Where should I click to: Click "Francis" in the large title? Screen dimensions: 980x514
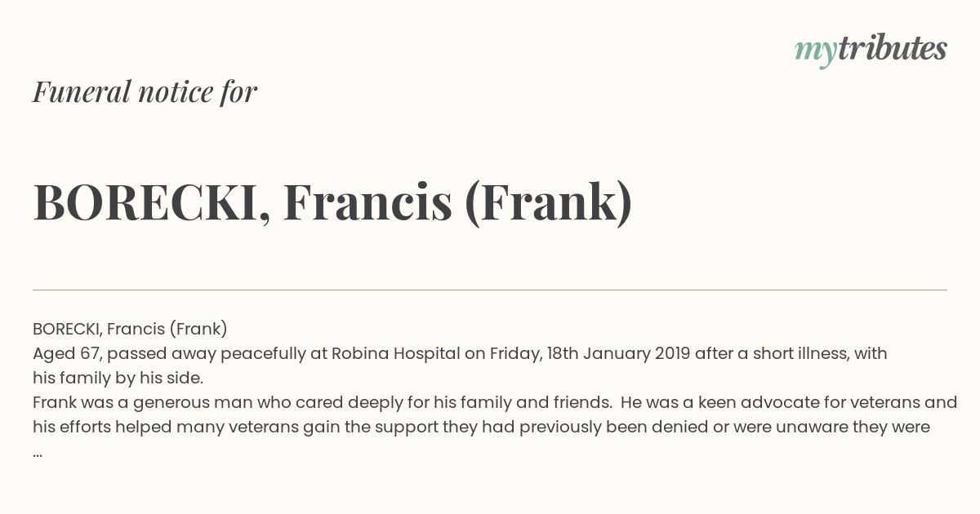click(367, 203)
